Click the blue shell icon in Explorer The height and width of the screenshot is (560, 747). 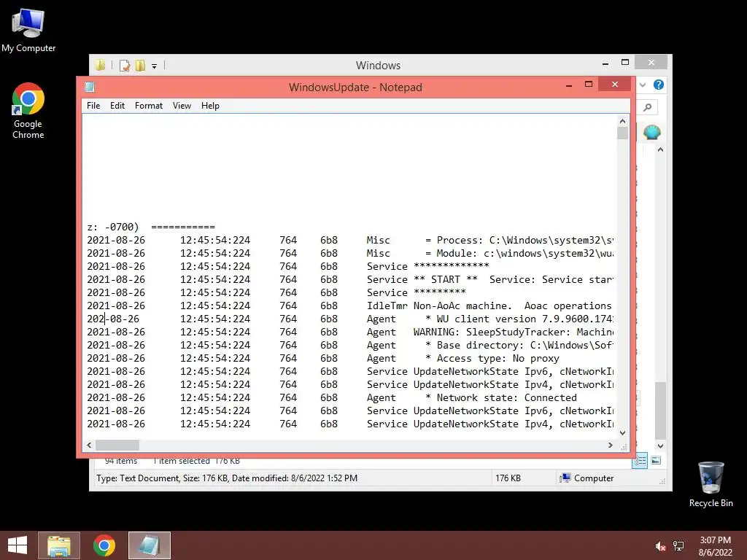(651, 132)
